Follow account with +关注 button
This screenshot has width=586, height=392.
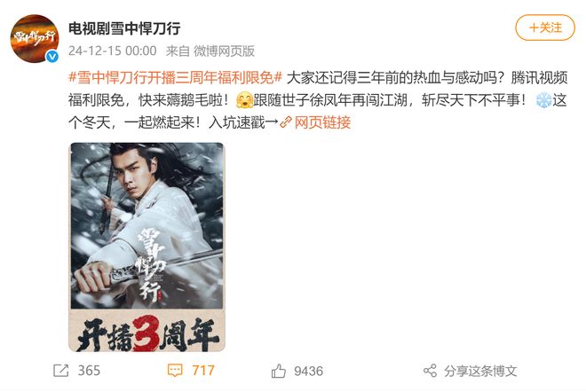click(x=545, y=27)
